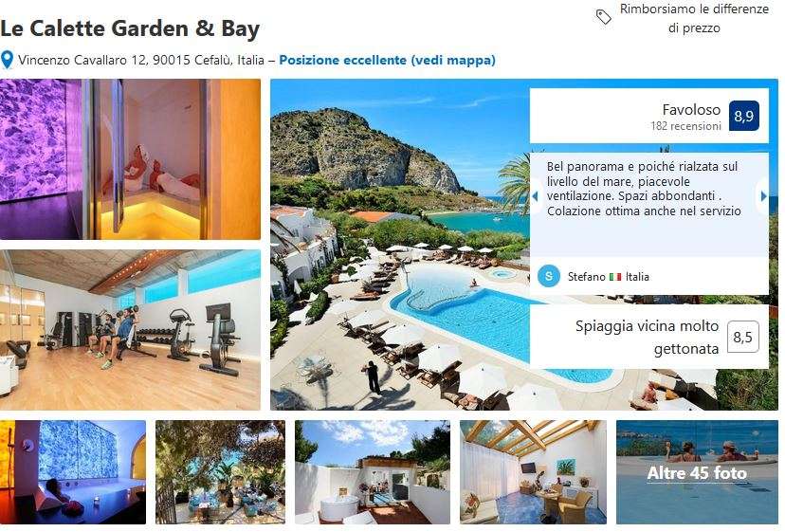This screenshot has height=532, width=785.
Task: Click Rimborsiamo le differenze di prezzo
Action: pos(694,18)
